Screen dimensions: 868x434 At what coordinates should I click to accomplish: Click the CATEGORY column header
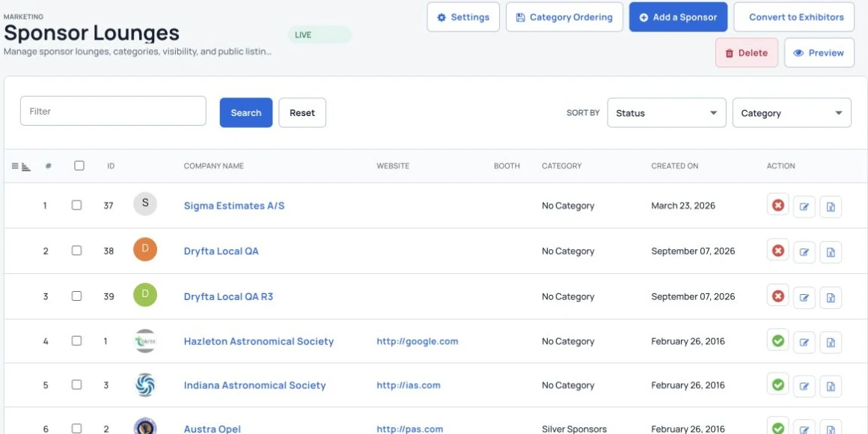click(561, 165)
